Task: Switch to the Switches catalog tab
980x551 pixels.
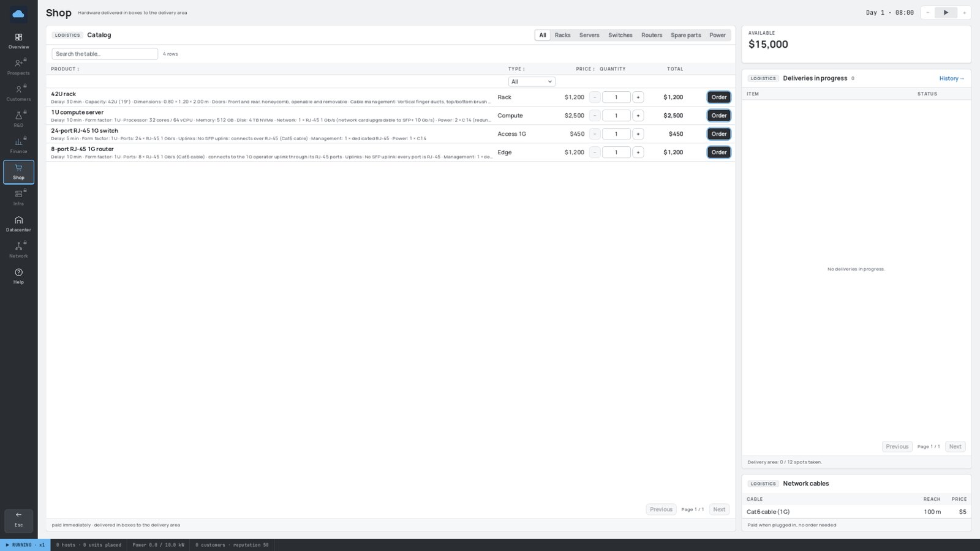Action: (620, 36)
